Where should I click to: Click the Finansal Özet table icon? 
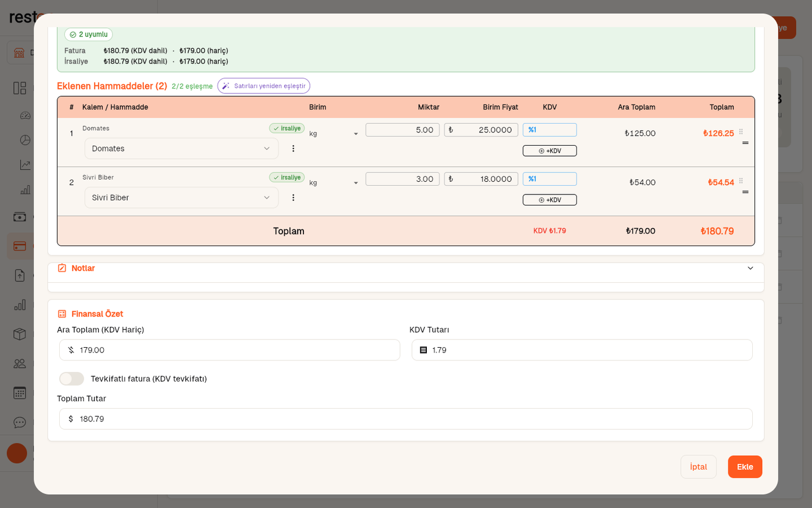point(62,314)
